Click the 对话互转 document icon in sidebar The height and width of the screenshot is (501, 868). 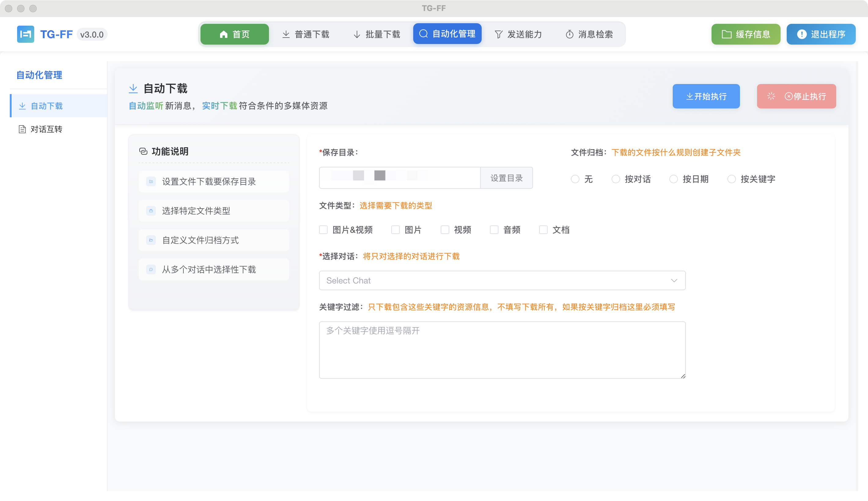(x=22, y=129)
